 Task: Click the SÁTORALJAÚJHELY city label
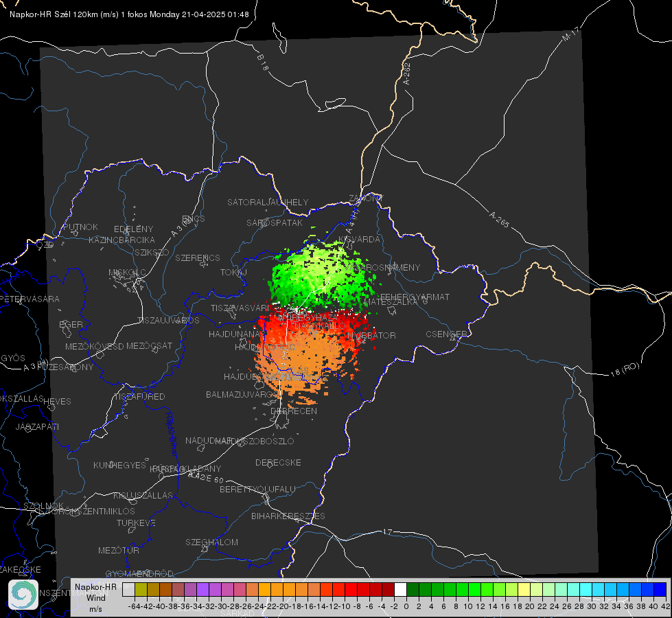pyautogui.click(x=268, y=202)
